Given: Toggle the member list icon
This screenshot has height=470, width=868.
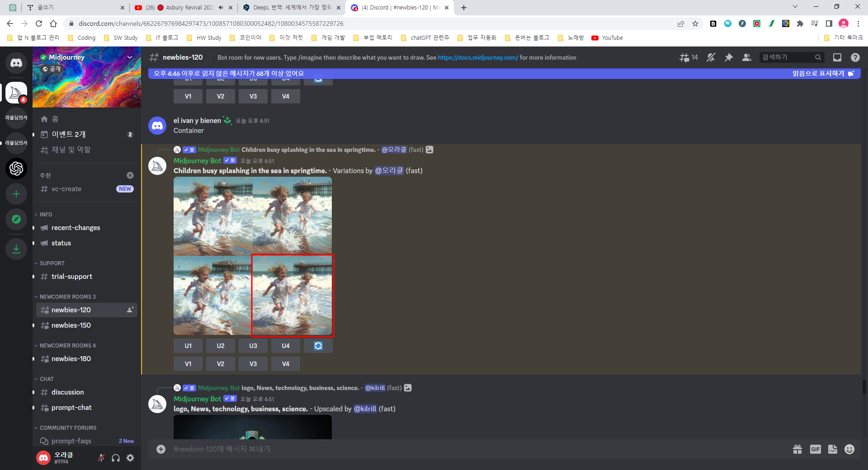Looking at the screenshot, I should pyautogui.click(x=747, y=57).
